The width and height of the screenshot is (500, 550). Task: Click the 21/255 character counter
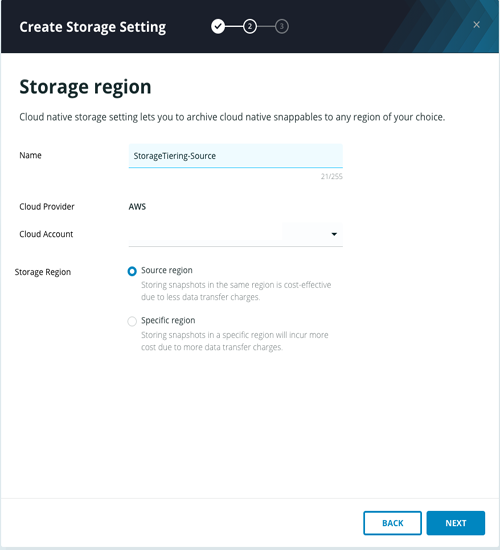(332, 176)
